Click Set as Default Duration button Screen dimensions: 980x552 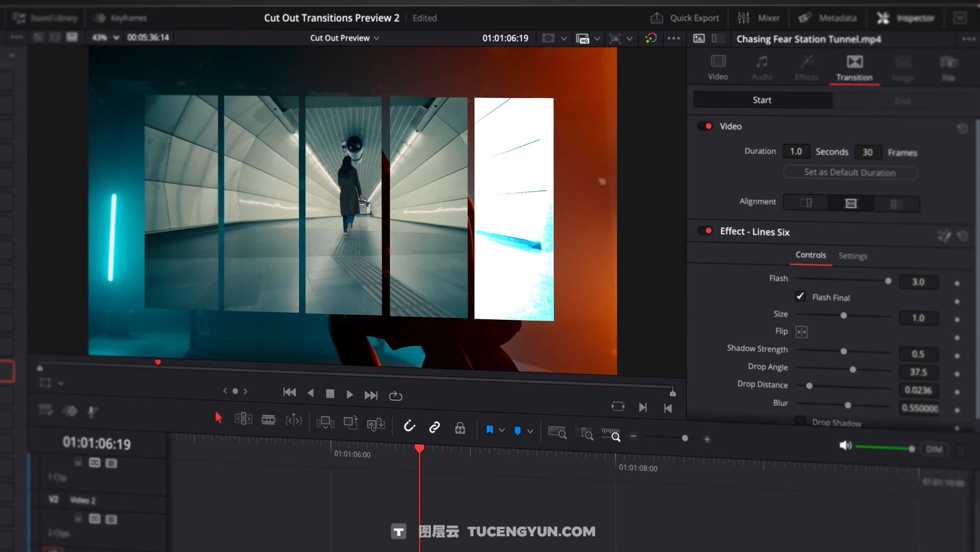click(x=849, y=172)
